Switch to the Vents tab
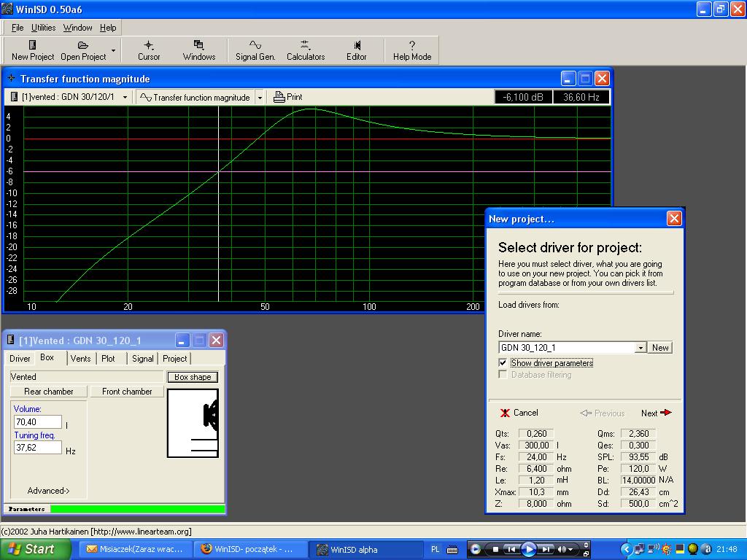This screenshot has height=560, width=747. (81, 358)
